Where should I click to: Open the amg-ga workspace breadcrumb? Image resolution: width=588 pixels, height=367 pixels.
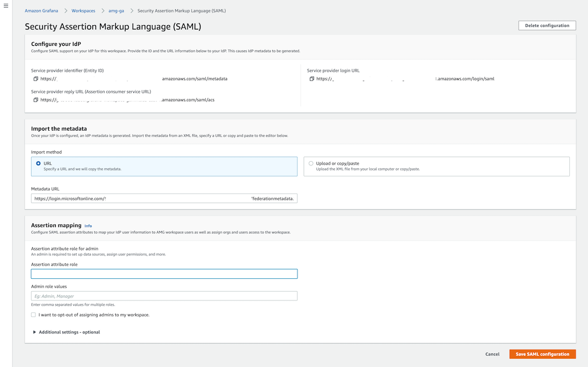pos(115,10)
